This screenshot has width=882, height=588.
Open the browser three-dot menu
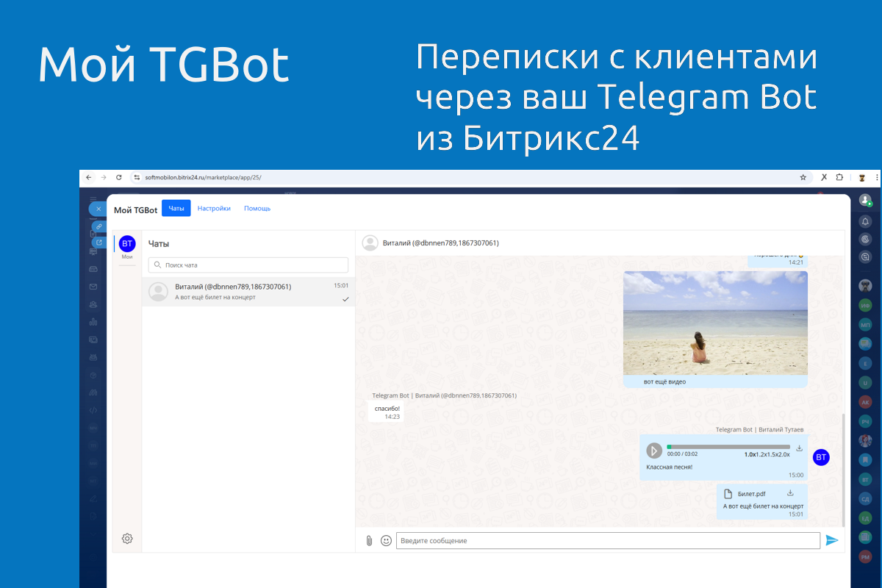tap(877, 177)
